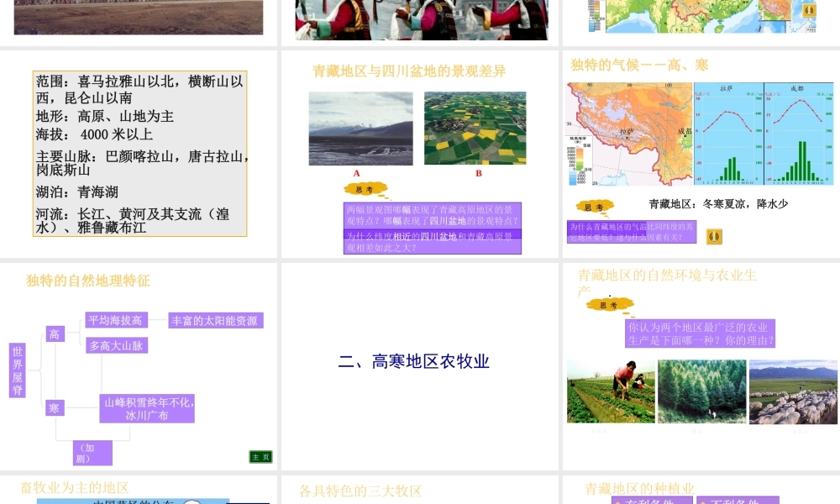The image size is (840, 504).
Task: Click the 多高大山脉 purple box
Action: pyautogui.click(x=117, y=345)
